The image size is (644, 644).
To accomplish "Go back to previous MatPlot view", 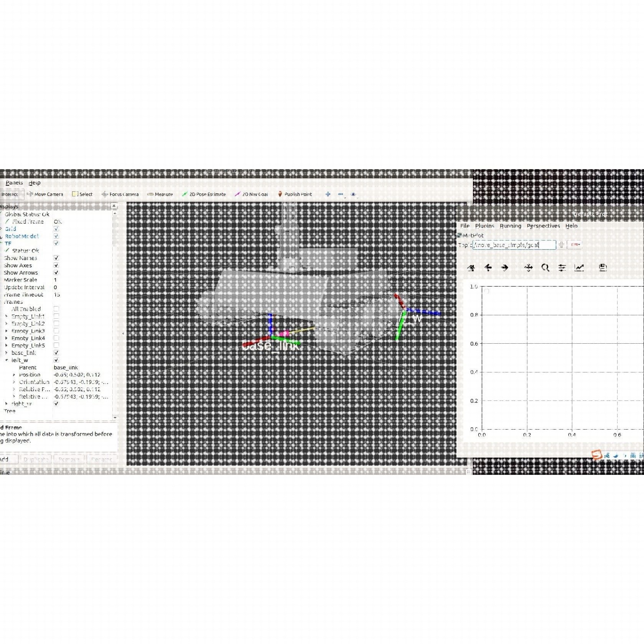I will pyautogui.click(x=488, y=268).
